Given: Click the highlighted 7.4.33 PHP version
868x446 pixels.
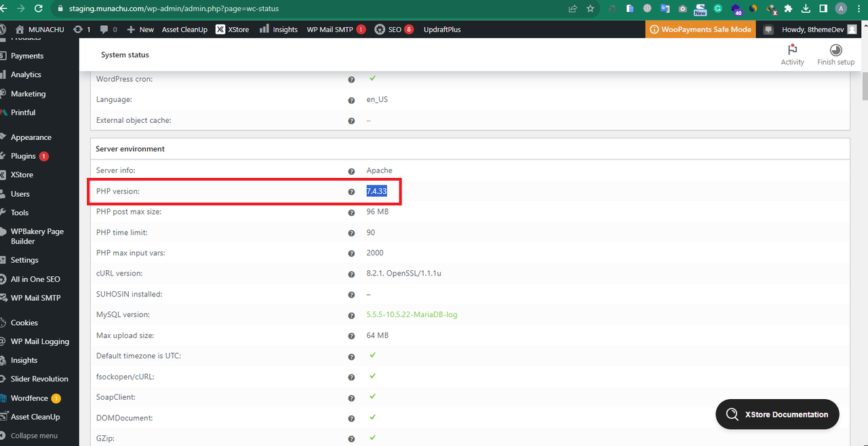Looking at the screenshot, I should pos(377,191).
